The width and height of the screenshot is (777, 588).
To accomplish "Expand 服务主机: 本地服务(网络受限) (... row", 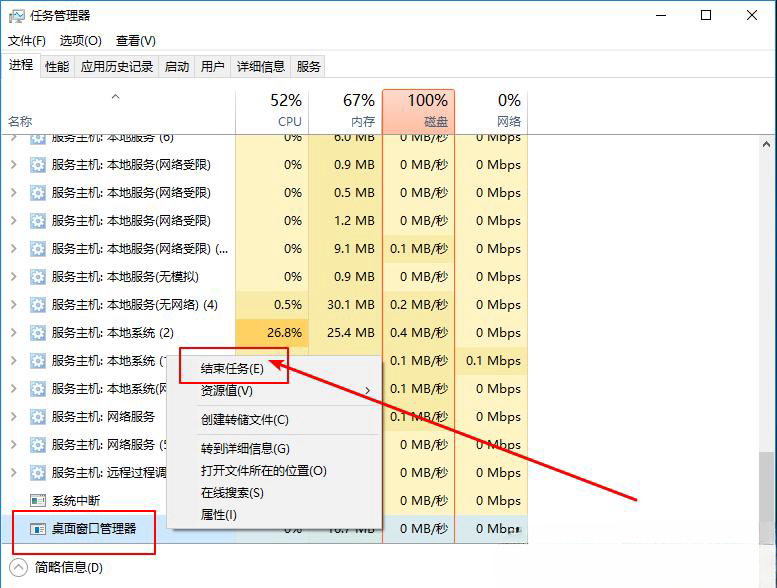I will (14, 248).
